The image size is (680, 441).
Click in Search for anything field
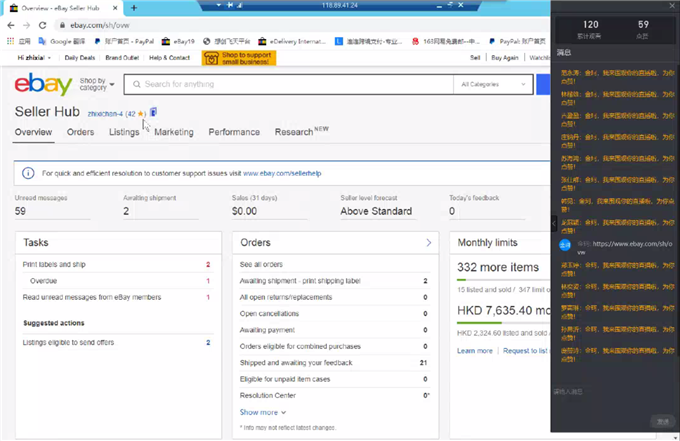click(x=289, y=84)
